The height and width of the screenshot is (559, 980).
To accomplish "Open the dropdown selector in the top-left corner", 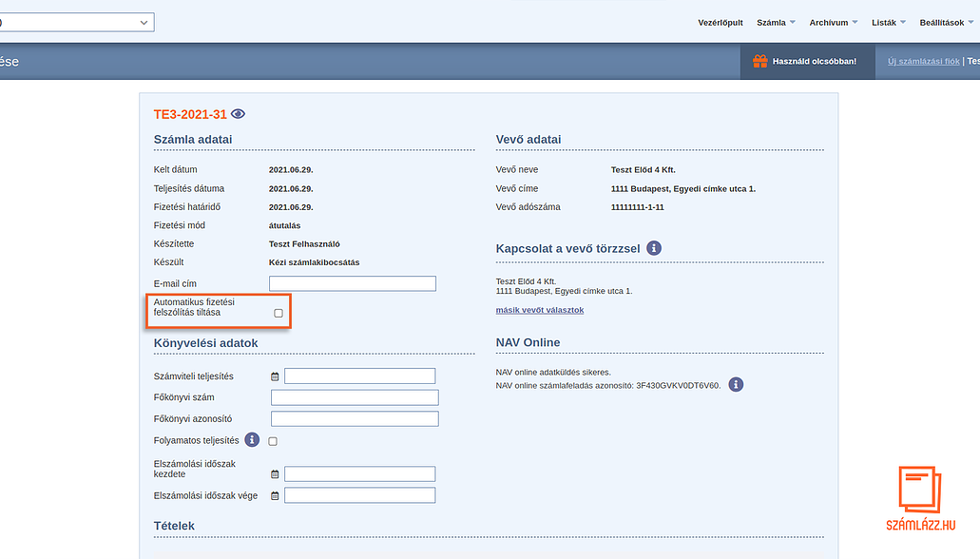I will 76,22.
